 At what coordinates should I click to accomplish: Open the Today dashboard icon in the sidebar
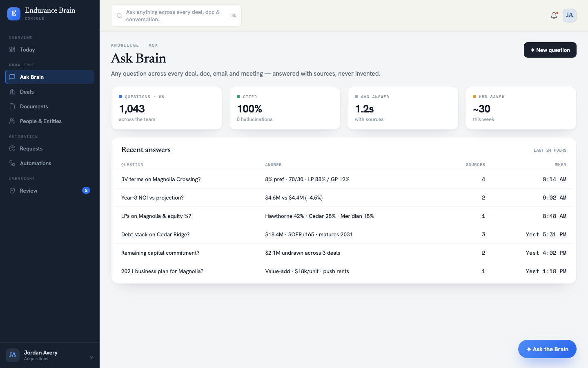tap(12, 49)
